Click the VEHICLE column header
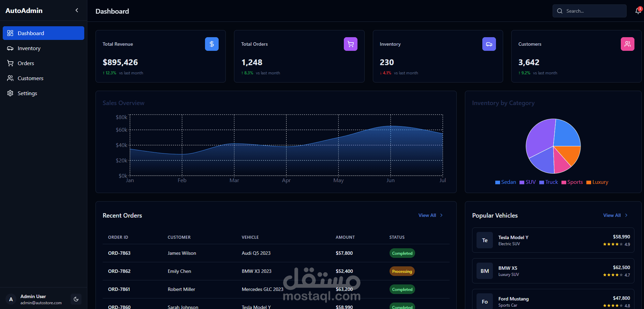This screenshot has width=644, height=309. [x=250, y=237]
